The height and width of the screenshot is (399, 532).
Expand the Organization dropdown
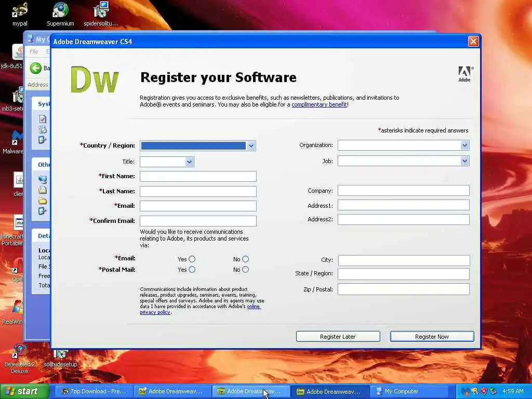tap(464, 145)
